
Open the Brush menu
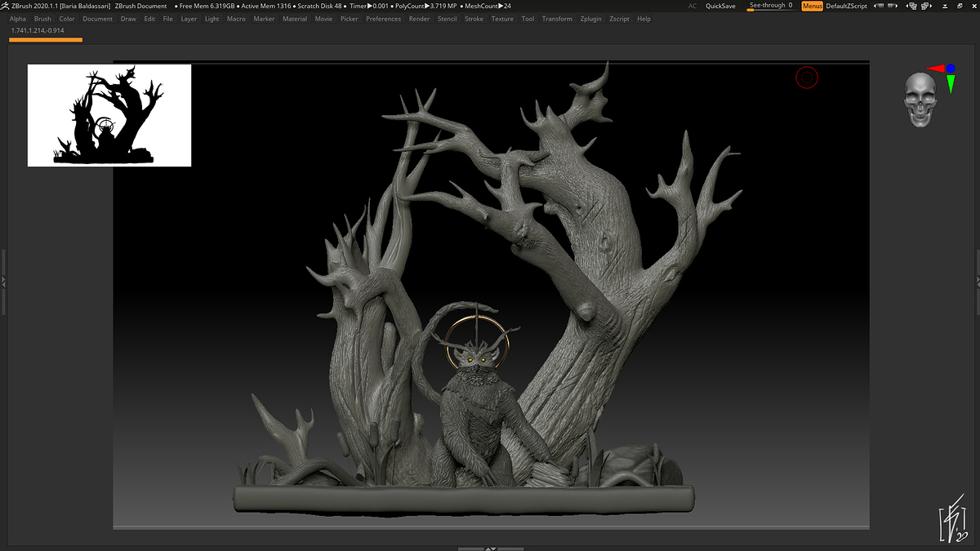point(42,19)
